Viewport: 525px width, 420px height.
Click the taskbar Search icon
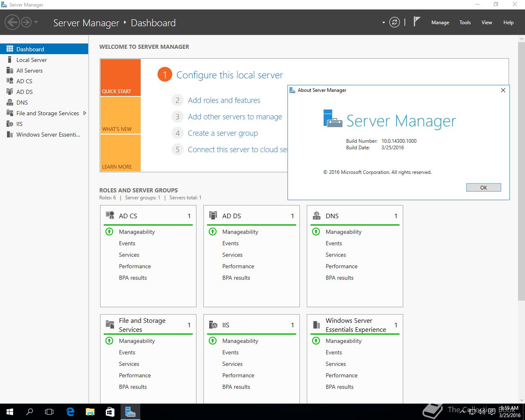click(30, 412)
